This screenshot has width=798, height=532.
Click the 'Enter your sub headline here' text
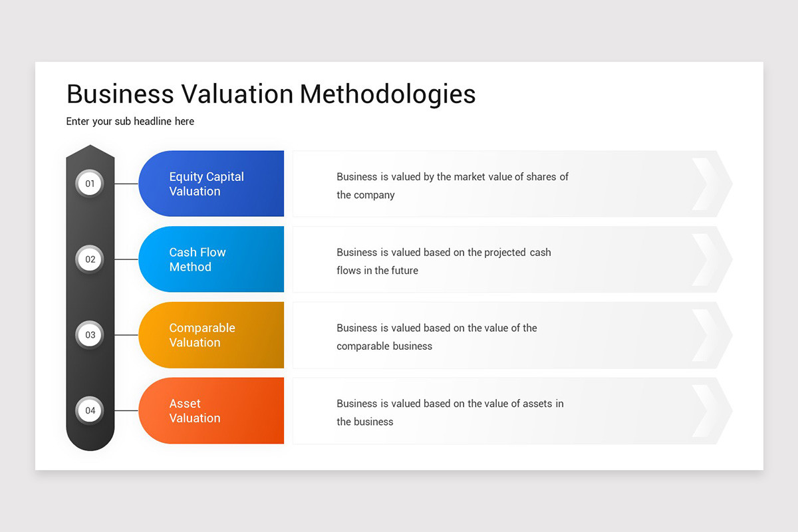pos(130,122)
